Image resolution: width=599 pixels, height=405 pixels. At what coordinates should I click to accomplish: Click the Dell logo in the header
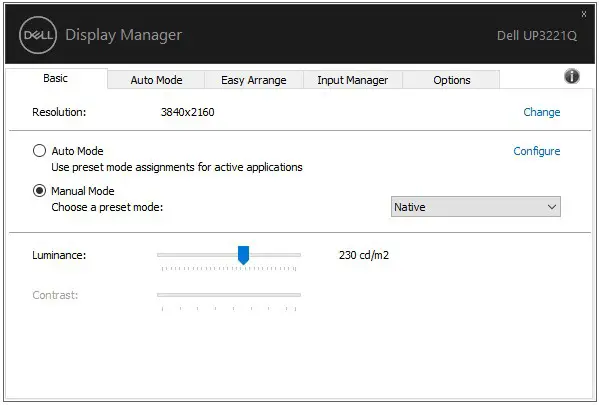38,35
